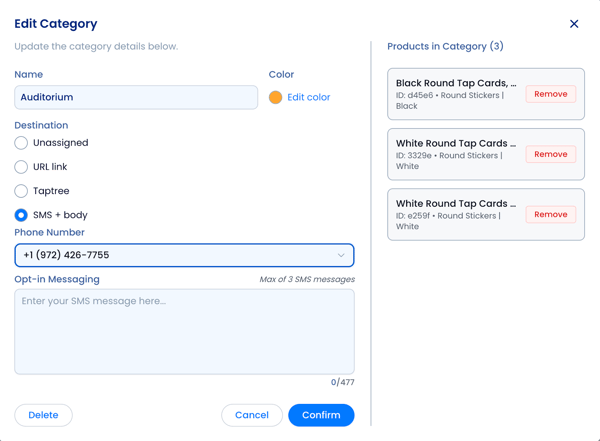The image size is (600, 441).
Task: Close the Edit Category dialog
Action: 574,24
